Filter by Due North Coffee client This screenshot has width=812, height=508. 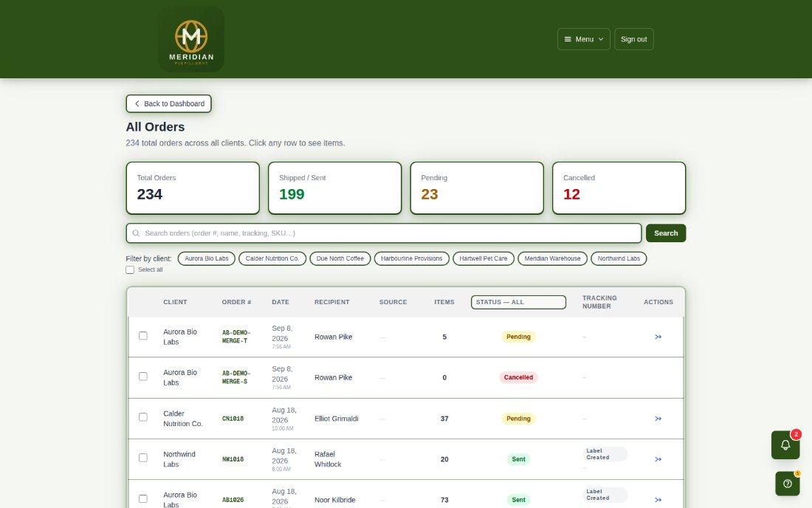coord(340,259)
